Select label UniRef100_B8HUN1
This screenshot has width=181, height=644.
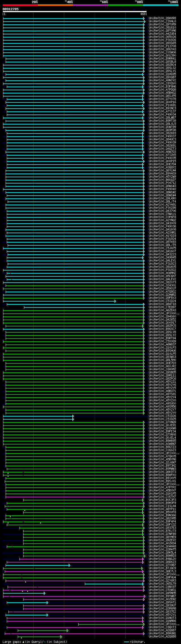click(162, 634)
